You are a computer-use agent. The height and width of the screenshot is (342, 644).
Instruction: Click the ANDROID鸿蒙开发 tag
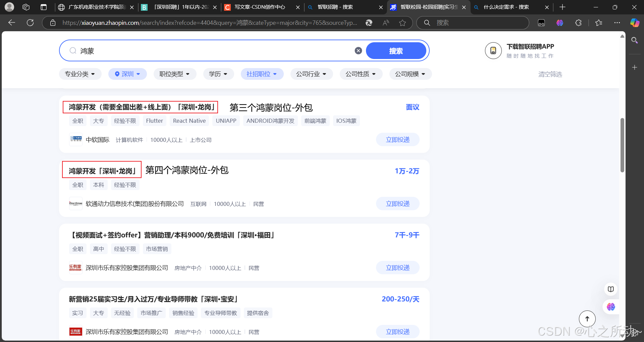(270, 121)
